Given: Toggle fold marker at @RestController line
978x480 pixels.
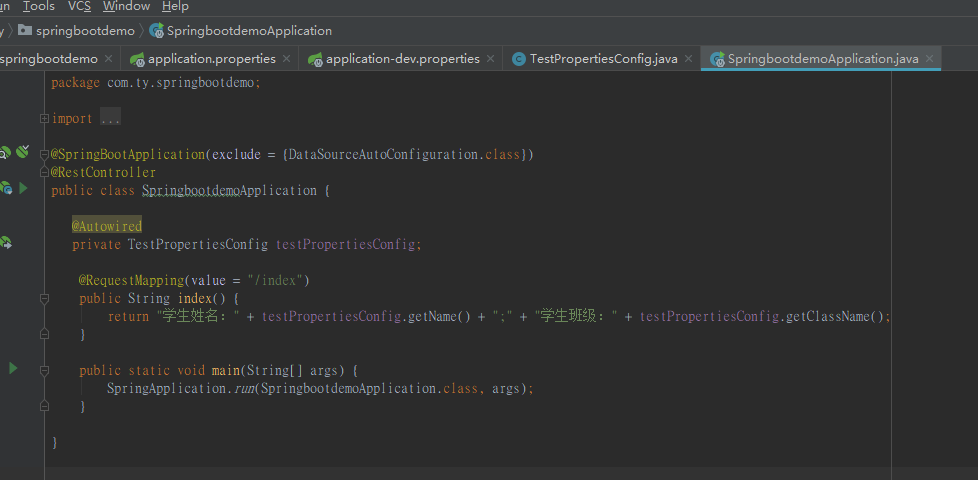Looking at the screenshot, I should point(44,171).
